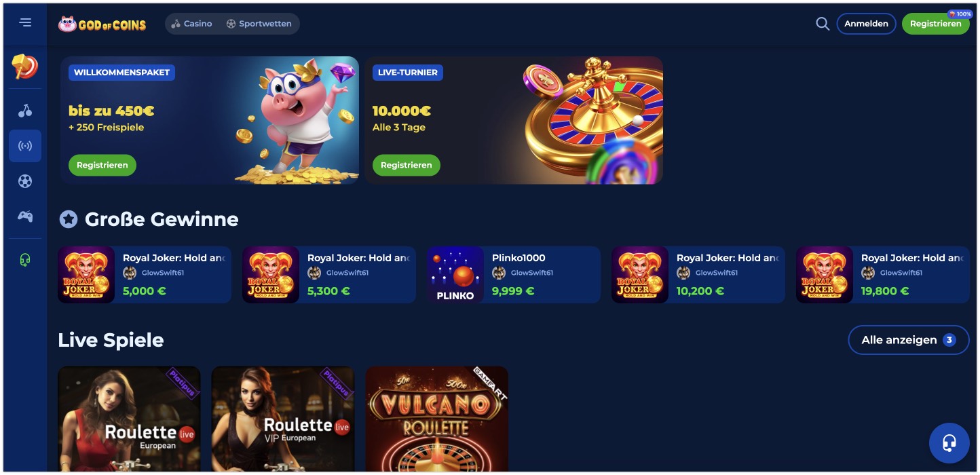Open the Plinko1000 big win card
This screenshot has width=980, height=475.
[514, 275]
